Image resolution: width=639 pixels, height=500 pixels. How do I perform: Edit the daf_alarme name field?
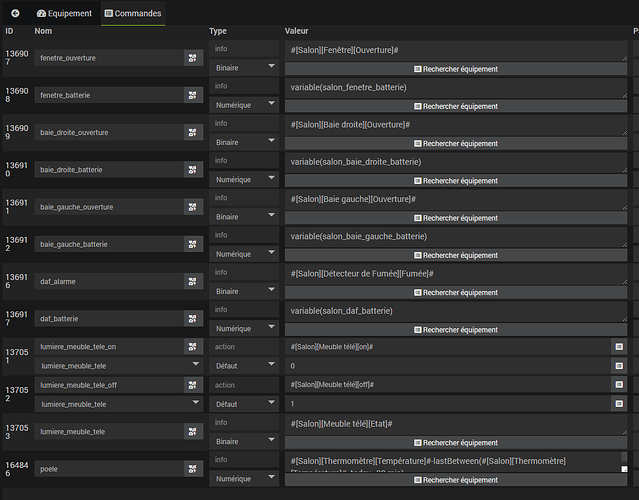(x=109, y=281)
